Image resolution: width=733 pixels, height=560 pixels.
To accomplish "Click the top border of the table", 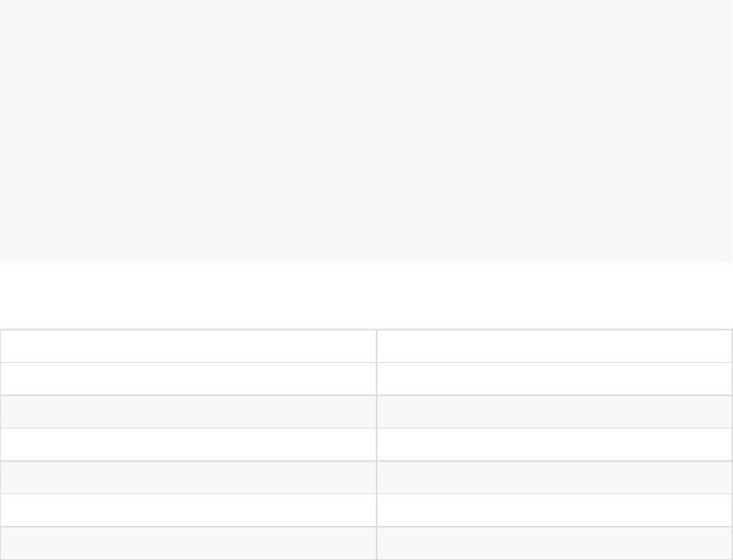I will click(x=366, y=330).
